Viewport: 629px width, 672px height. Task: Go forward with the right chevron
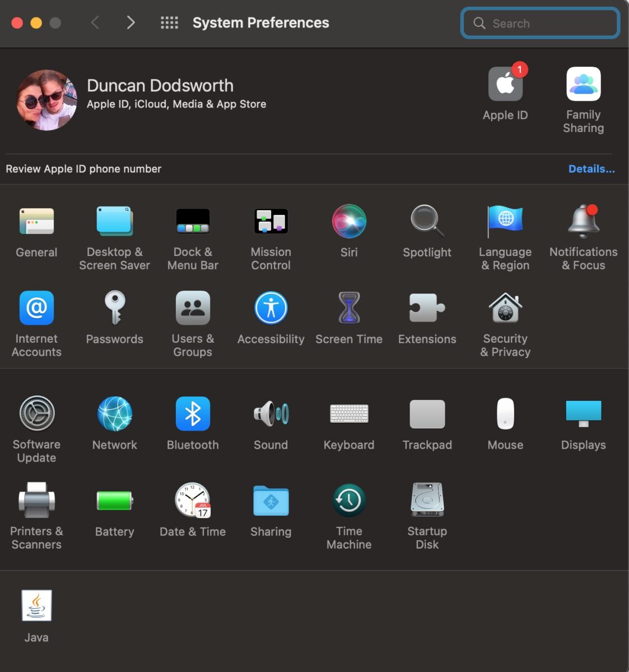tap(131, 22)
